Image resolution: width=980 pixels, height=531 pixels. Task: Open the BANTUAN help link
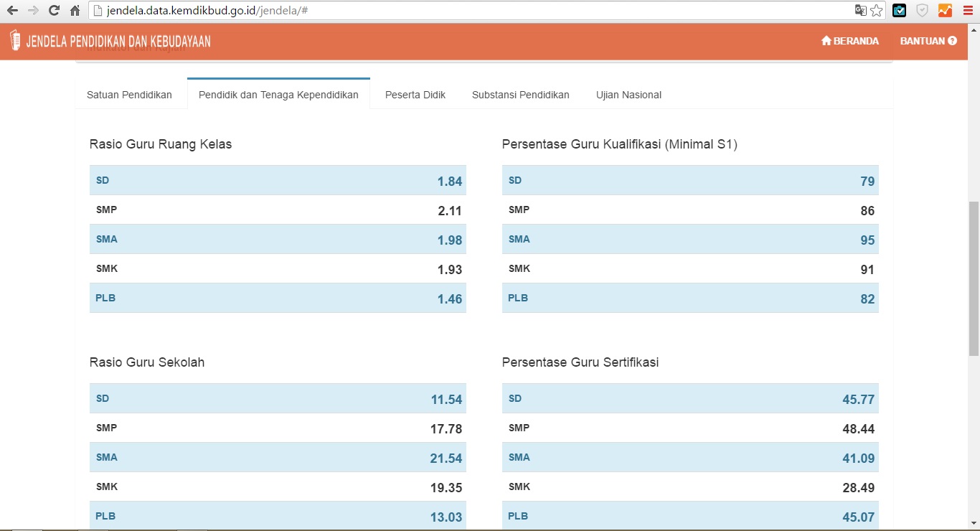pos(928,41)
